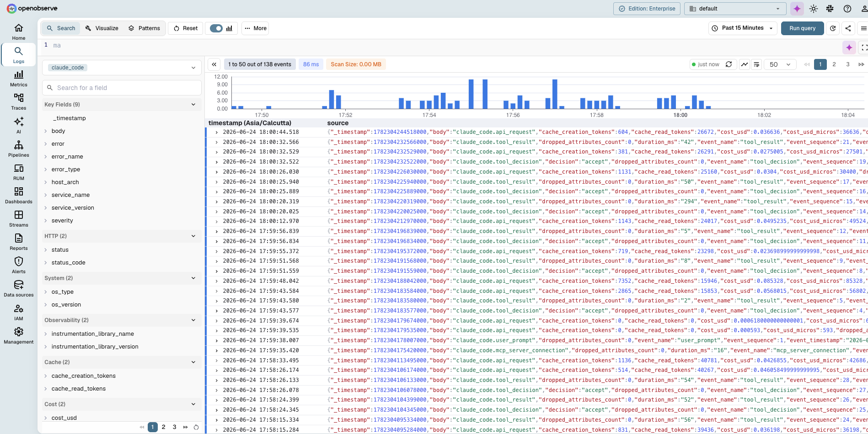Expand the body field values
This screenshot has height=434, width=868.
(46, 131)
